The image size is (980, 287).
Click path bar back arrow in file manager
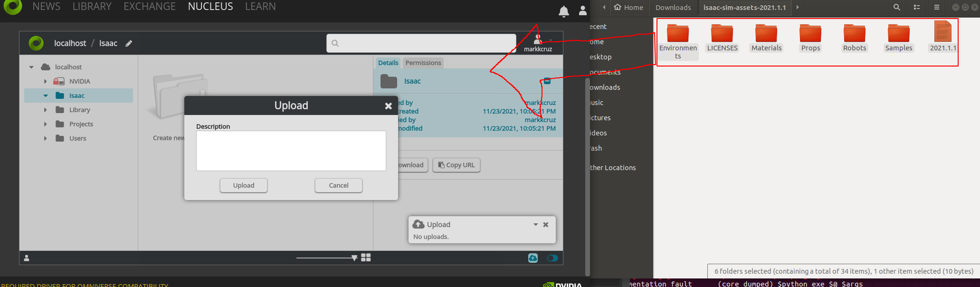click(x=604, y=8)
